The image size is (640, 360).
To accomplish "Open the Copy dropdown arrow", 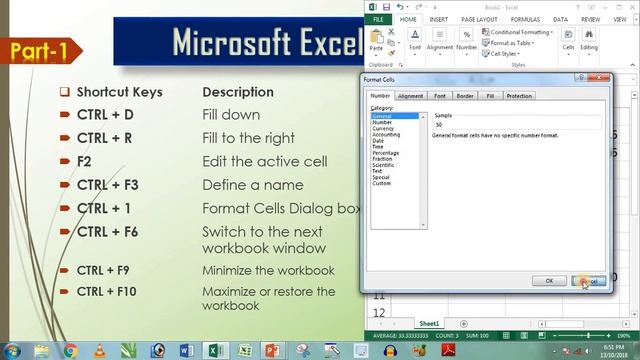I will pos(398,43).
